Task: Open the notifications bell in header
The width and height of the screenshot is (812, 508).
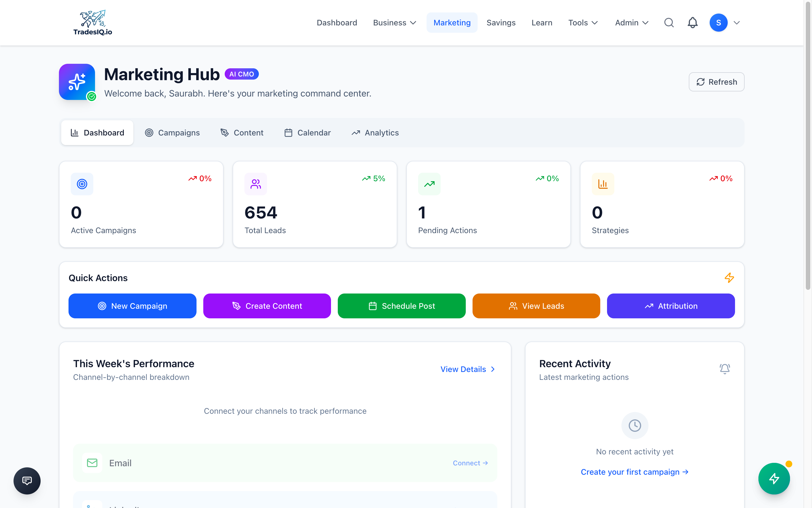Action: coord(692,23)
